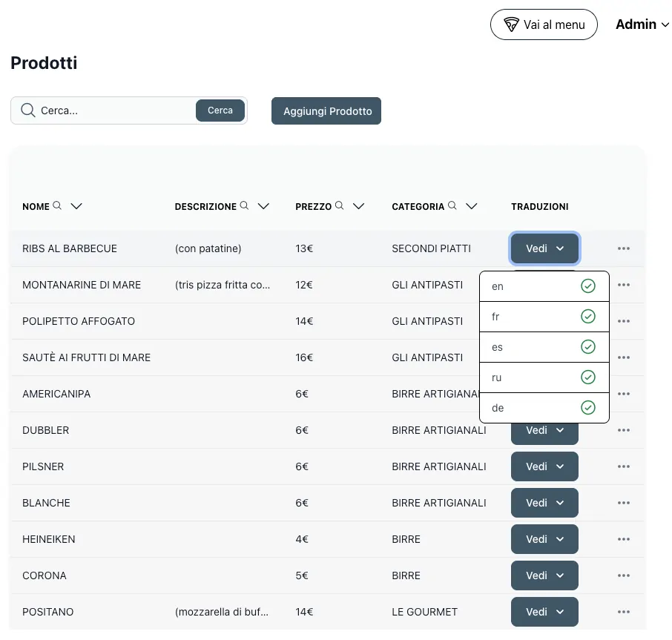The image size is (672, 640).
Task: Click the search icon next to CATEGORIA
Action: 452,205
